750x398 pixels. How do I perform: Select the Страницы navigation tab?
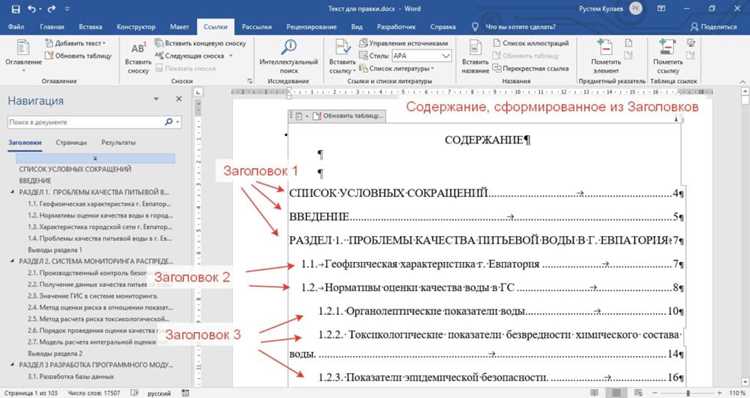click(x=71, y=143)
